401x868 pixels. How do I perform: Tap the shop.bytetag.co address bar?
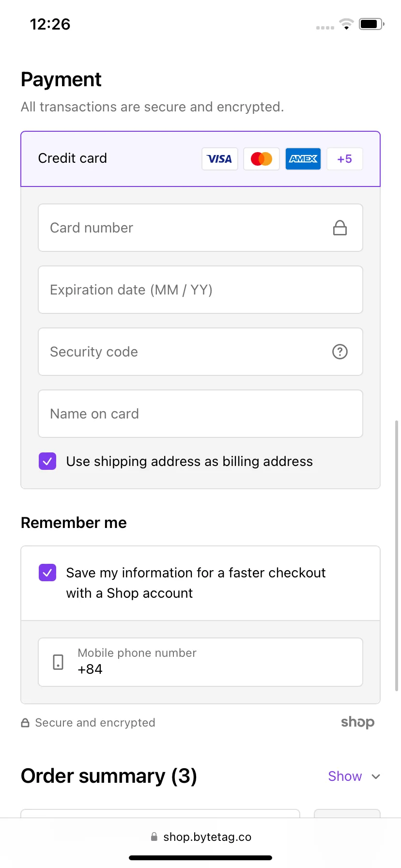point(200,837)
